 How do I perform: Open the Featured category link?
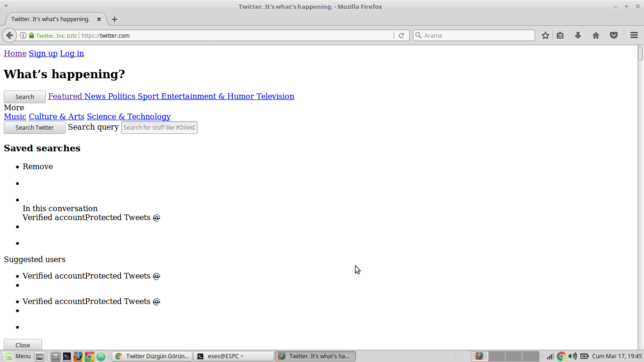[65, 96]
